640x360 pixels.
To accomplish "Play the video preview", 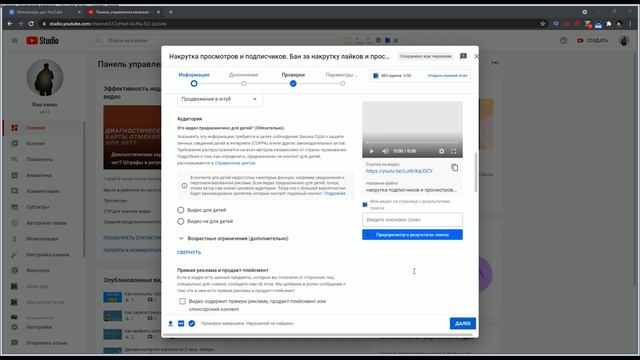I will (371, 151).
